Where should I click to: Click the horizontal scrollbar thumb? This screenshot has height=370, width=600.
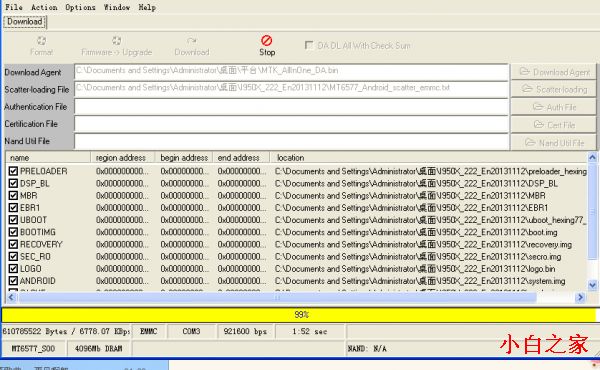click(x=277, y=297)
